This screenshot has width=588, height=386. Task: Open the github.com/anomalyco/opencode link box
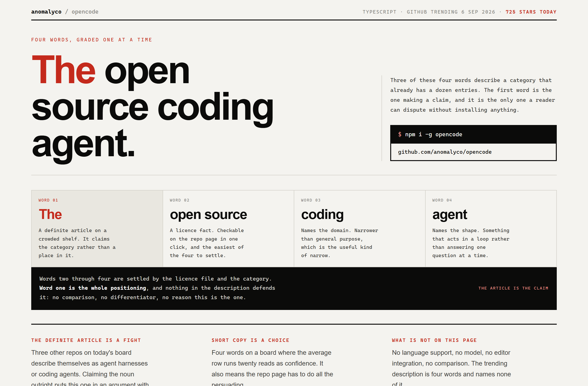(473, 152)
